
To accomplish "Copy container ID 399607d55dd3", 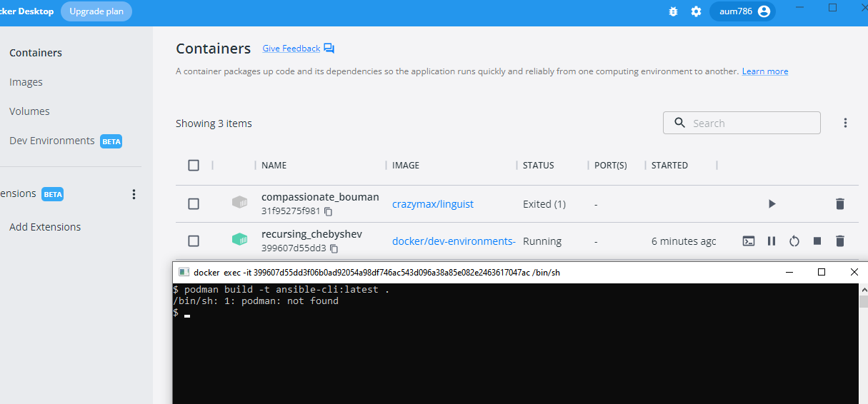I will (x=334, y=248).
